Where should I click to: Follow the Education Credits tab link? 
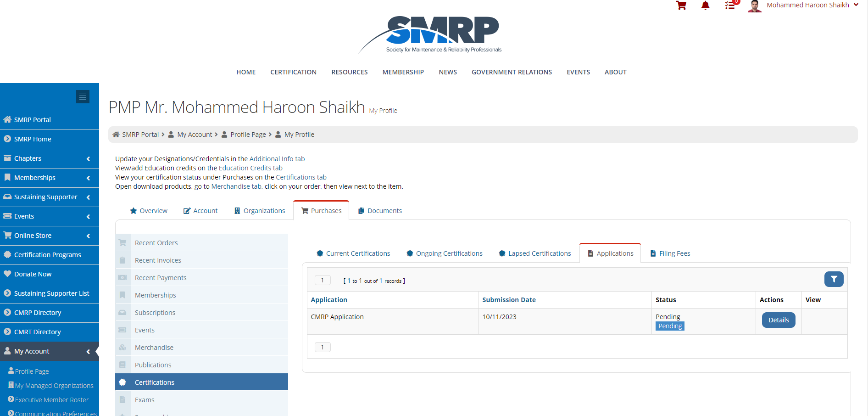(x=250, y=168)
